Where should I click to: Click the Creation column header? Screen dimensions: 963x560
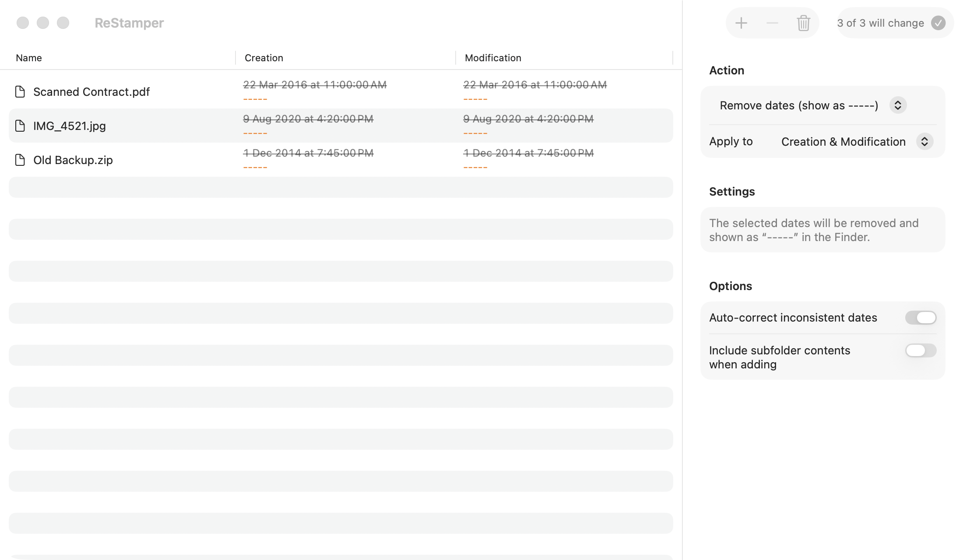pyautogui.click(x=264, y=58)
